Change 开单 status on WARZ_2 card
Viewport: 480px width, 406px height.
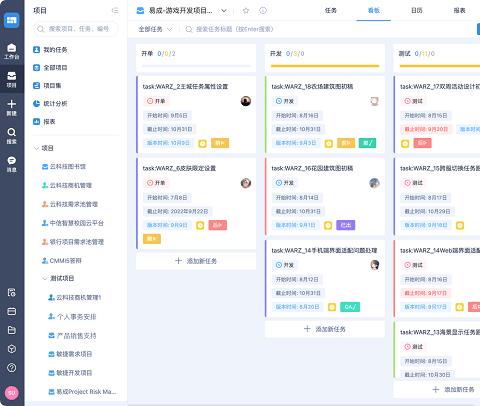pos(156,101)
